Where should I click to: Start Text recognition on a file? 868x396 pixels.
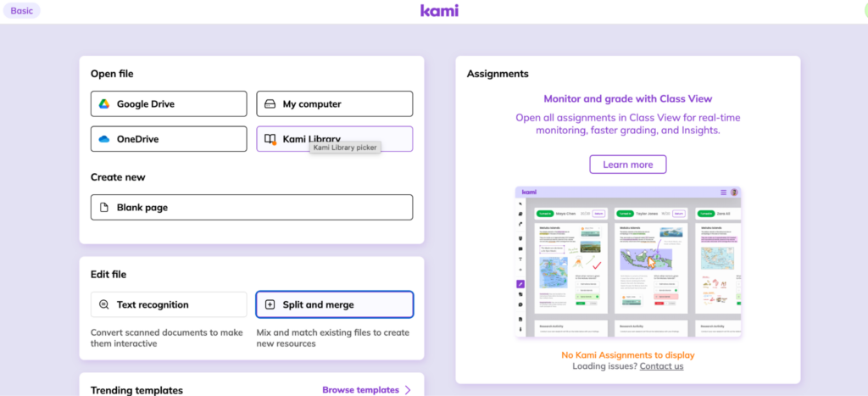169,304
